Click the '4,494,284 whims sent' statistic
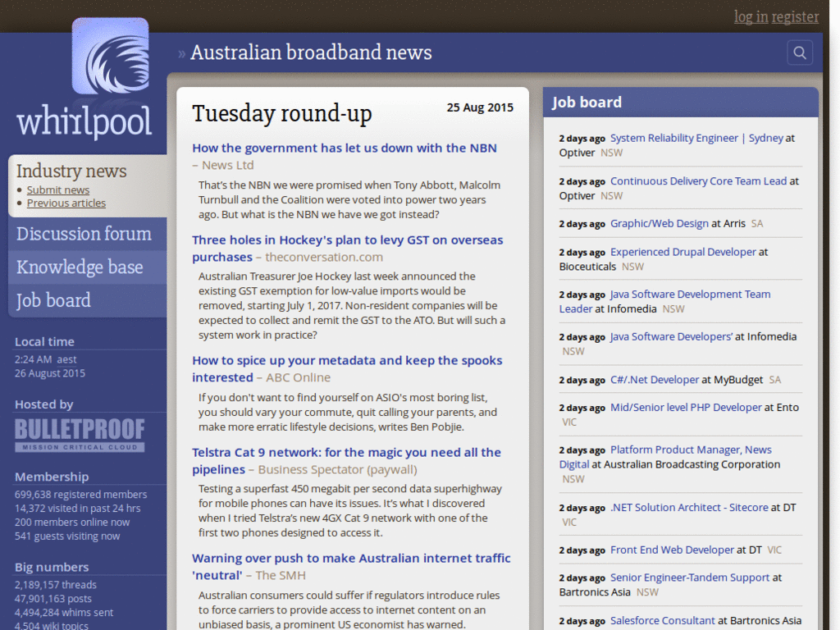 (x=64, y=613)
